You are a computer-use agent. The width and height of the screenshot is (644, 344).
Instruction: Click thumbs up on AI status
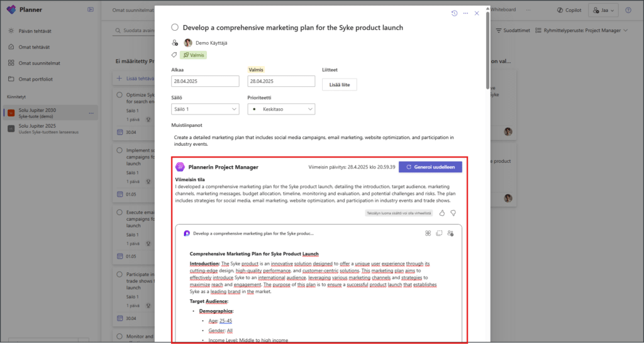click(x=442, y=213)
